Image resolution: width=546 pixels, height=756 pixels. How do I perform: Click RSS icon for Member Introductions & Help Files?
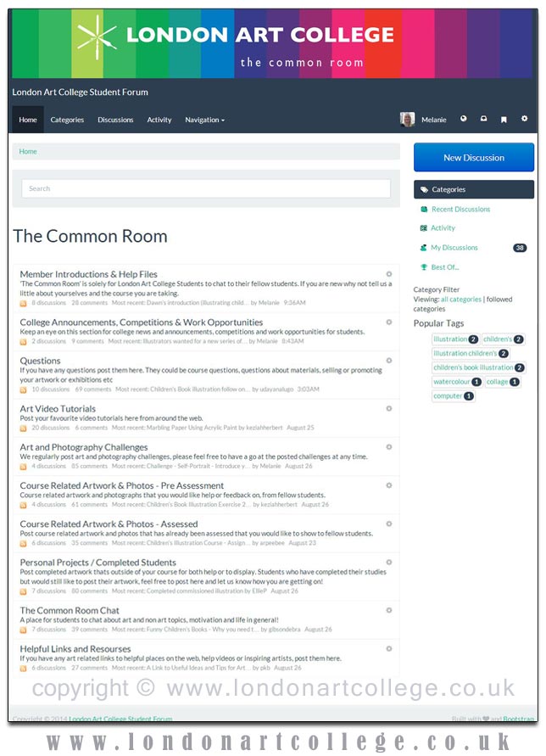coord(23,303)
